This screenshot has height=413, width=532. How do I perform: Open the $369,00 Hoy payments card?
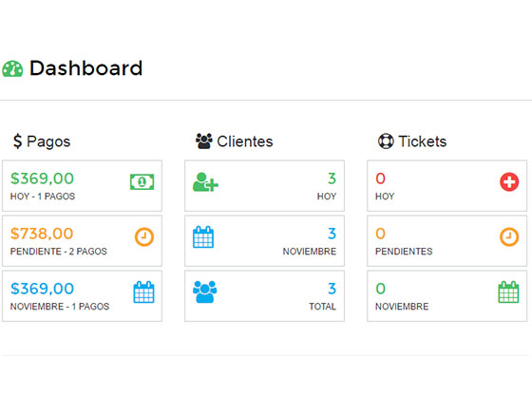coord(82,186)
